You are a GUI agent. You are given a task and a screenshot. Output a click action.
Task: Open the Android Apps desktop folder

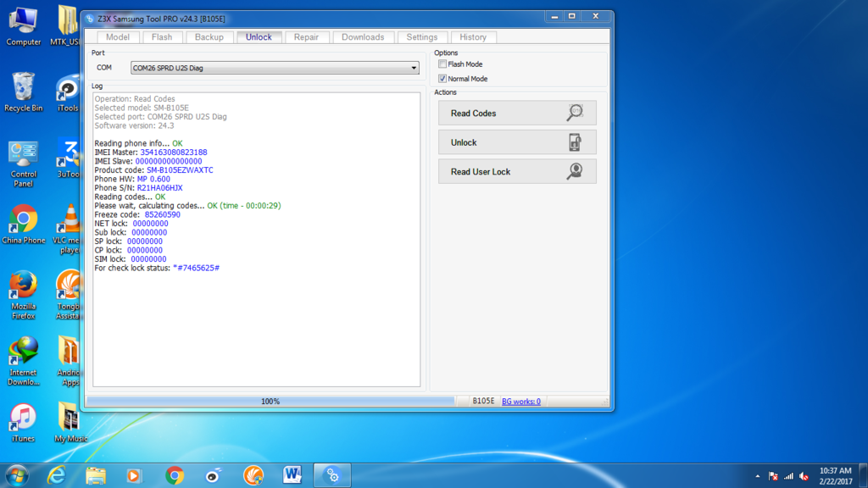[70, 361]
